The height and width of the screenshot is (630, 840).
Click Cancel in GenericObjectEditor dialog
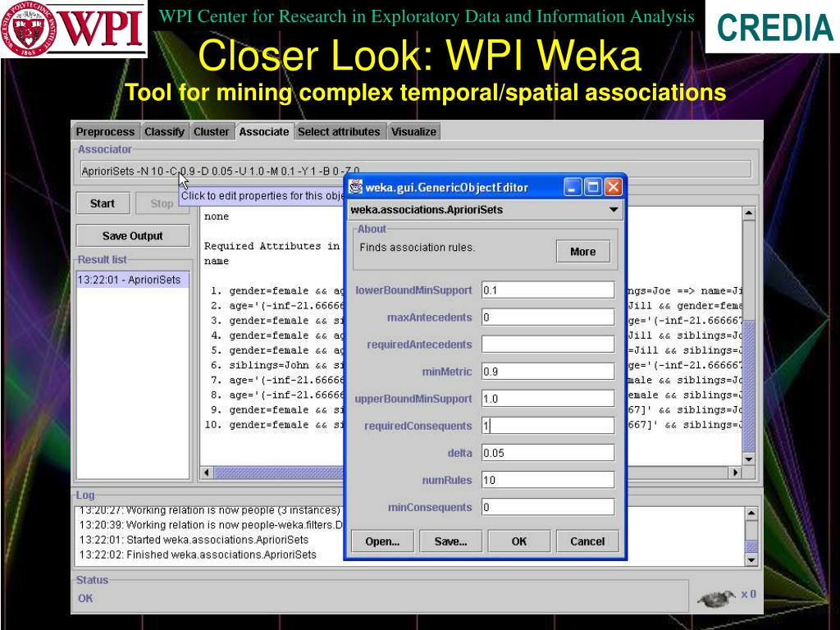(587, 541)
